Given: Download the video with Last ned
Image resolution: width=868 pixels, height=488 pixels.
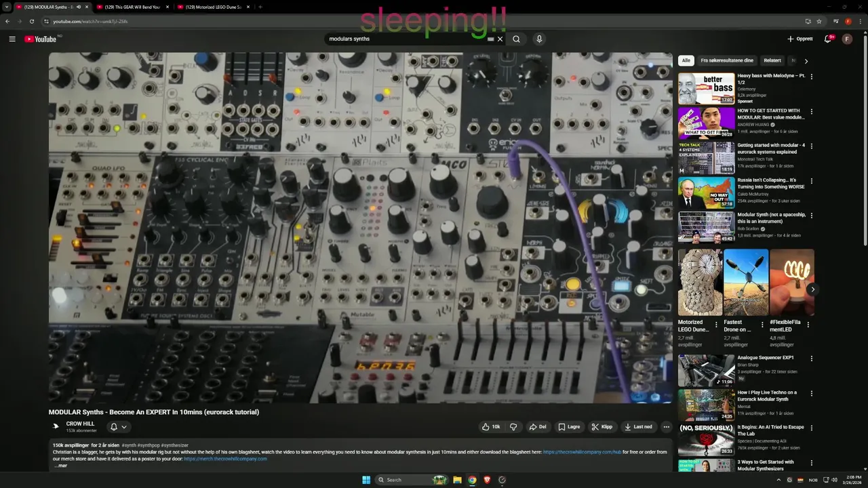Looking at the screenshot, I should 638,427.
